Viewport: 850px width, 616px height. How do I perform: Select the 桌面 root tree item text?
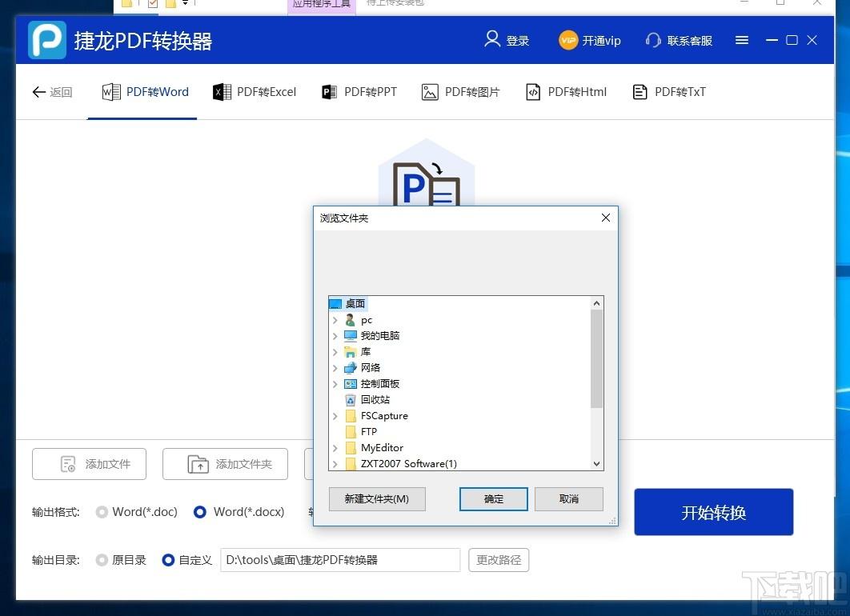pos(355,304)
